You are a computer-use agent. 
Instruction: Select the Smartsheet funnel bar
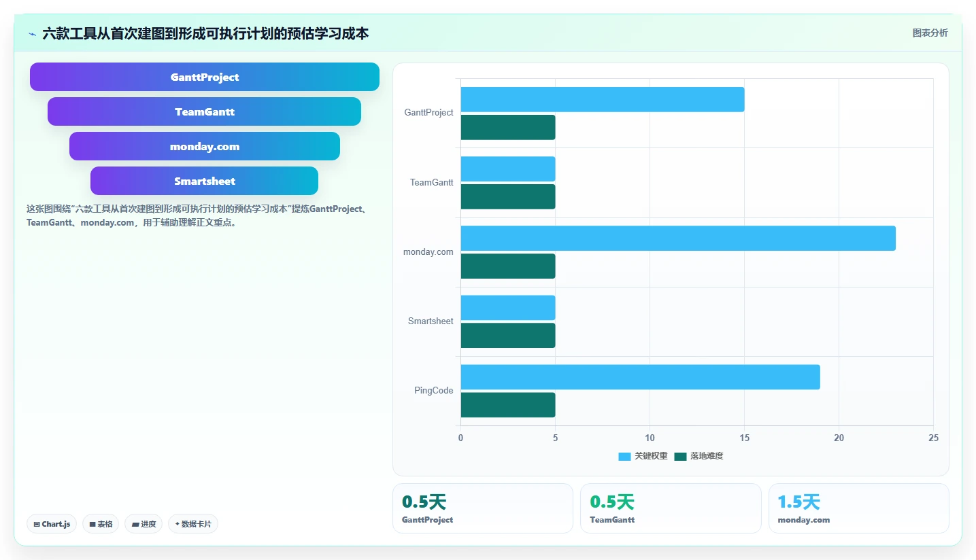(x=204, y=181)
